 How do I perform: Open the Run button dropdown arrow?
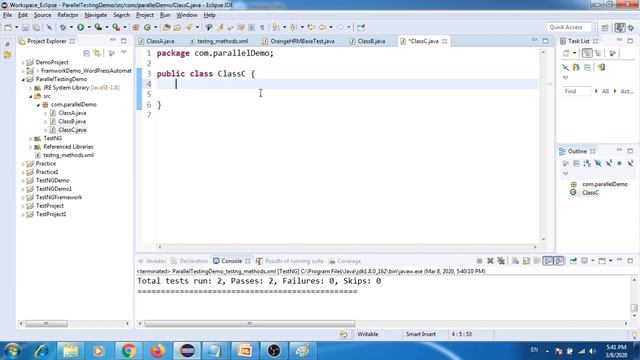pyautogui.click(x=88, y=27)
